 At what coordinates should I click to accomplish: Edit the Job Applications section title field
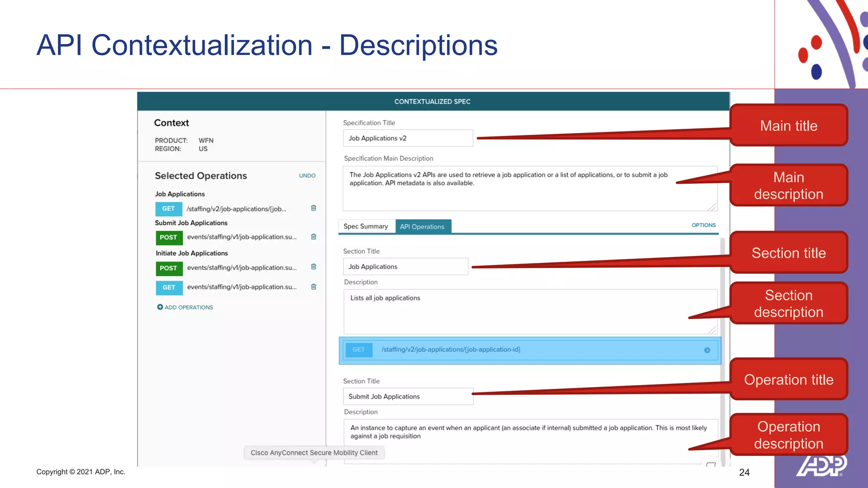point(406,266)
